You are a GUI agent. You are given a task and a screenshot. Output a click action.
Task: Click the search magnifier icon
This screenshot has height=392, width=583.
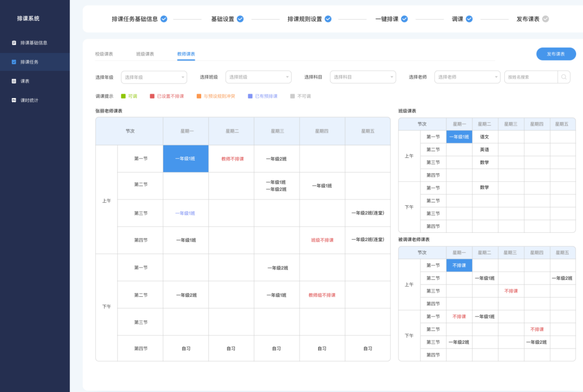[x=564, y=77]
